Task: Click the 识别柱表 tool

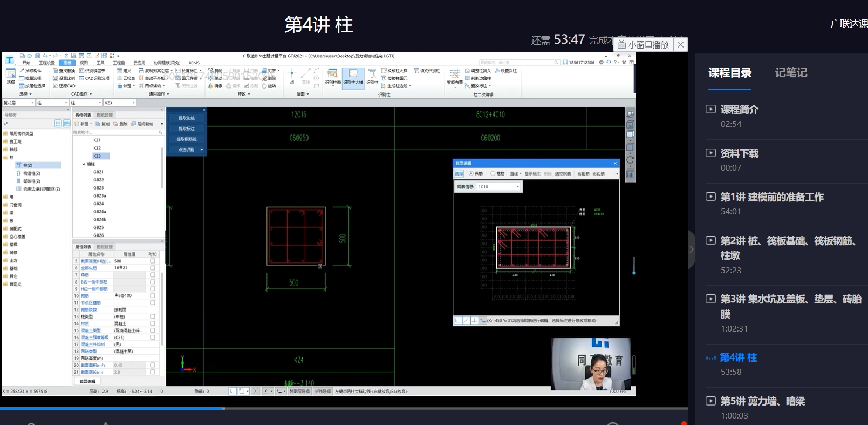Action: point(333,77)
